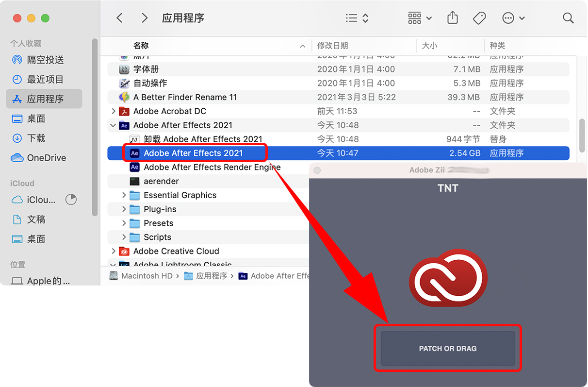Collapse the Adobe After Effects 2021 folder
Screen dimensions: 588x387
pos(114,125)
